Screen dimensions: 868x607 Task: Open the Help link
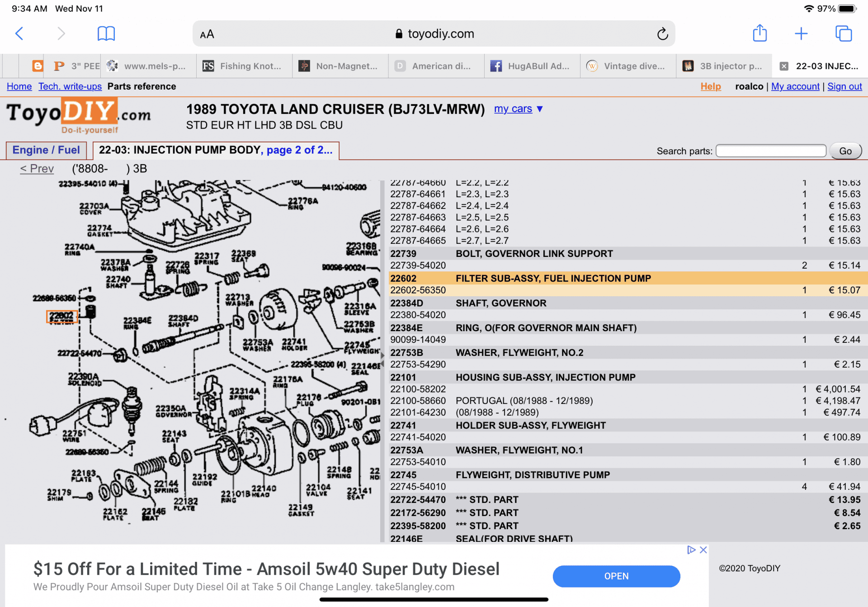pos(711,86)
